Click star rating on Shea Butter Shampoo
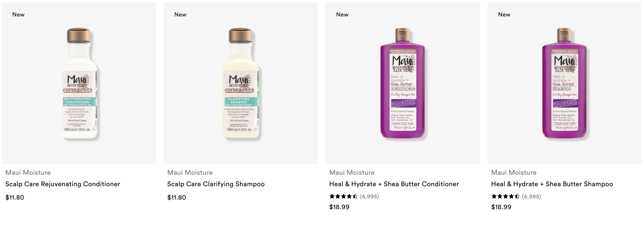The width and height of the screenshot is (644, 226). 506,196
